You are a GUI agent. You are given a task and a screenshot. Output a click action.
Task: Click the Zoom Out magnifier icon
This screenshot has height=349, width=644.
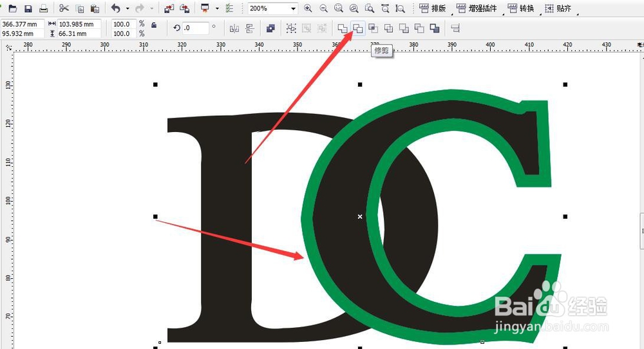point(324,8)
